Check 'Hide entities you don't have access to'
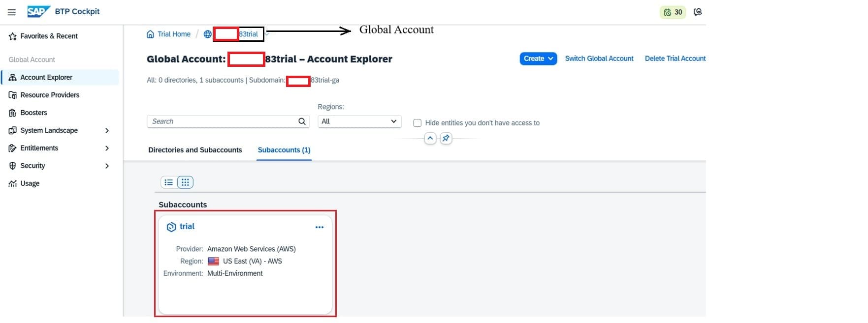 [418, 123]
